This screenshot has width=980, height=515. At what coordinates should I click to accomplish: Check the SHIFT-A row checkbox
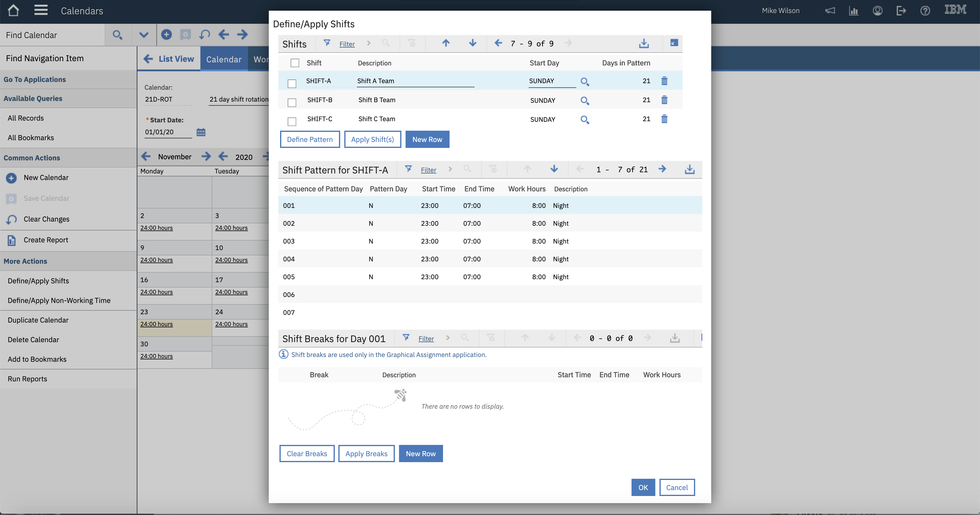[292, 84]
